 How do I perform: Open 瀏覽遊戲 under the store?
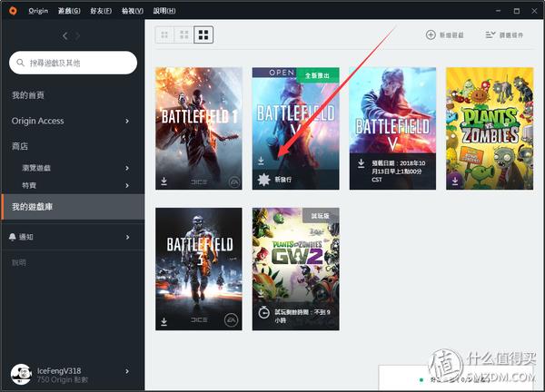coord(36,168)
